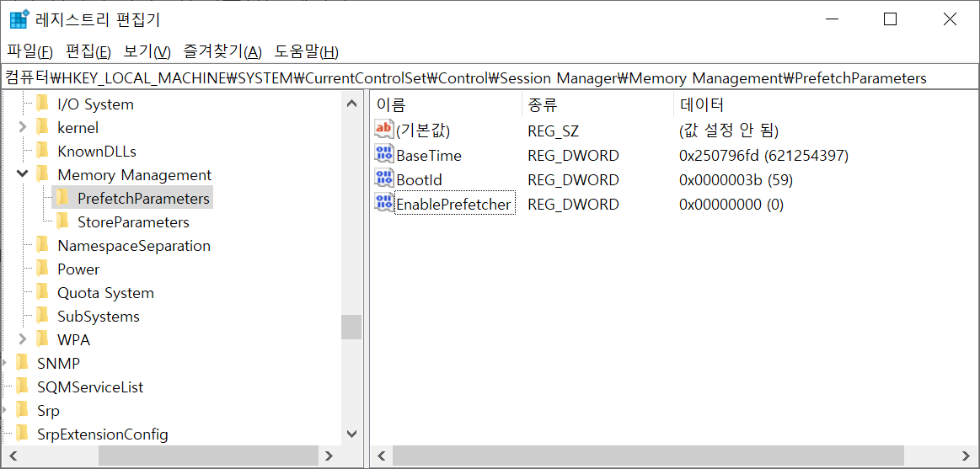Select the SQMServiceList key
This screenshot has height=469, width=980.
90,387
